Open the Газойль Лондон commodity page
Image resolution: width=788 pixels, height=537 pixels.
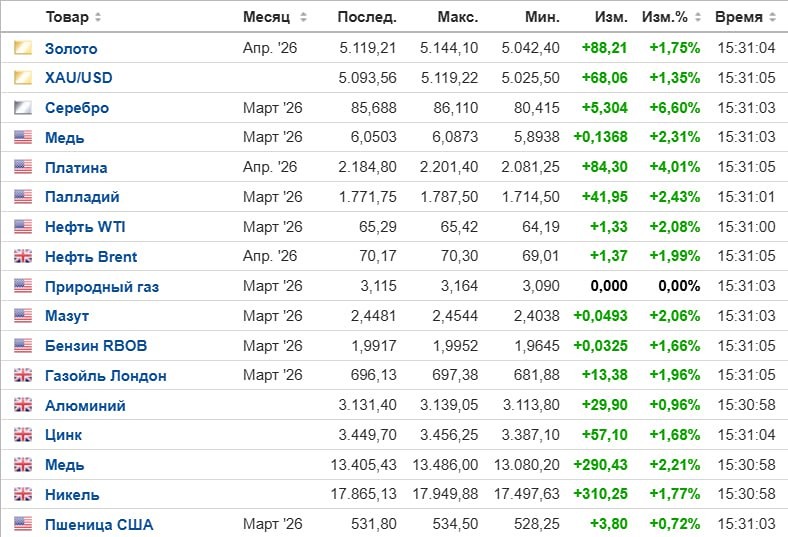coord(105,376)
